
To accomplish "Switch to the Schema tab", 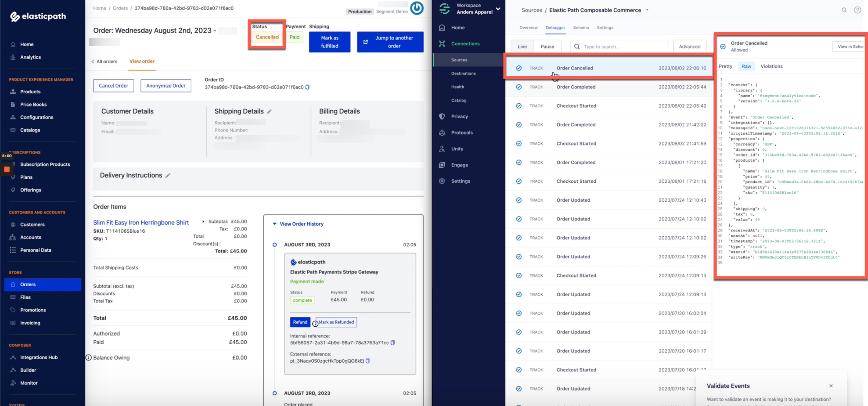I will 581,27.
